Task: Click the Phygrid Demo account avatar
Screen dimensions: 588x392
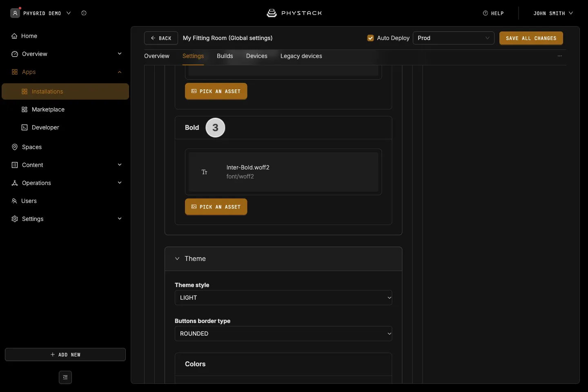Action: tap(15, 13)
